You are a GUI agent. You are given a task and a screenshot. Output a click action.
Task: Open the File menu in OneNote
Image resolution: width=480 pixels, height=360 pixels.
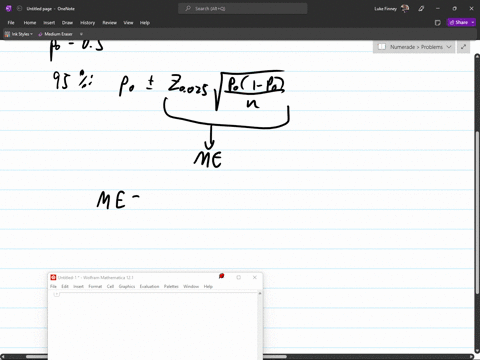11,23
